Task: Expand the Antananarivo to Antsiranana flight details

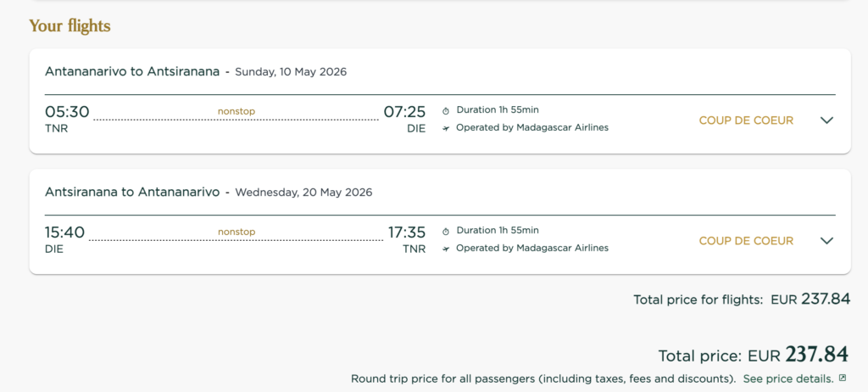Action: pyautogui.click(x=827, y=120)
